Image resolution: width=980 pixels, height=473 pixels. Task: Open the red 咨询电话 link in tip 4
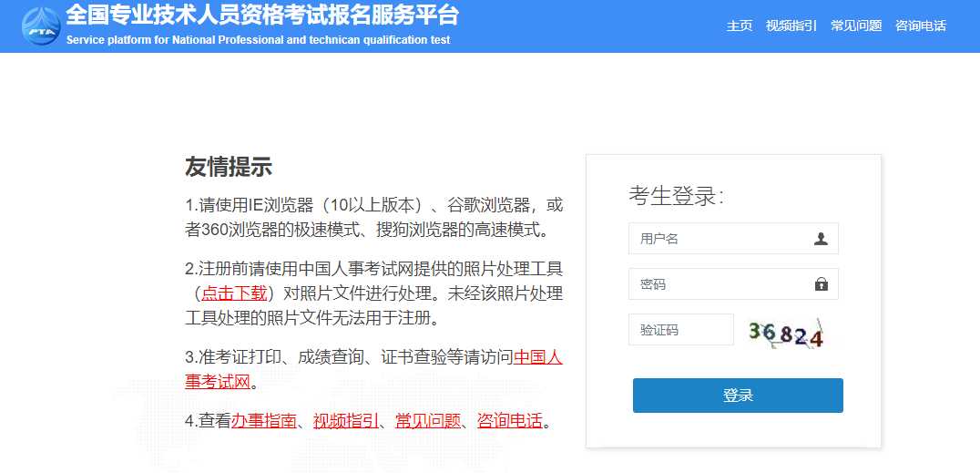(509, 421)
